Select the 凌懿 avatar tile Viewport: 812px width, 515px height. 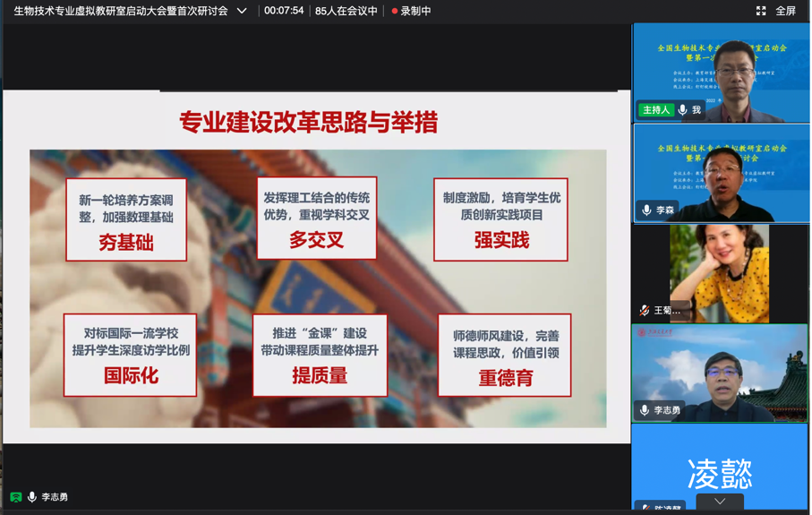(720, 466)
